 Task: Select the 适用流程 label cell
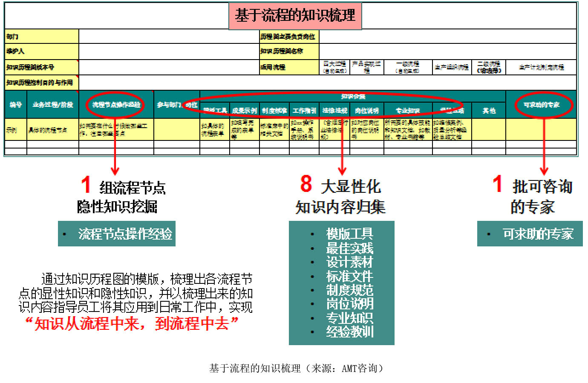289,67
